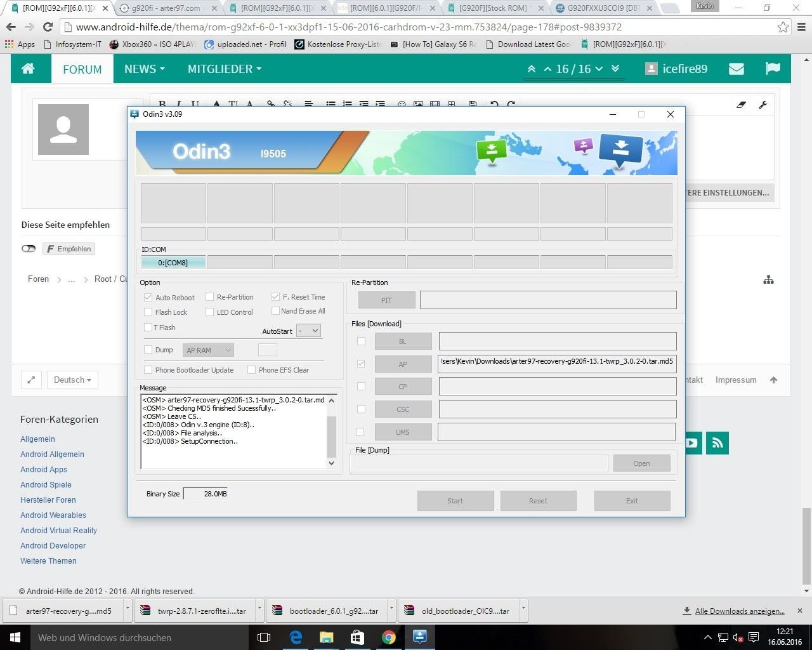Click the volume icon in system tray
This screenshot has width=812, height=650.
click(738, 637)
